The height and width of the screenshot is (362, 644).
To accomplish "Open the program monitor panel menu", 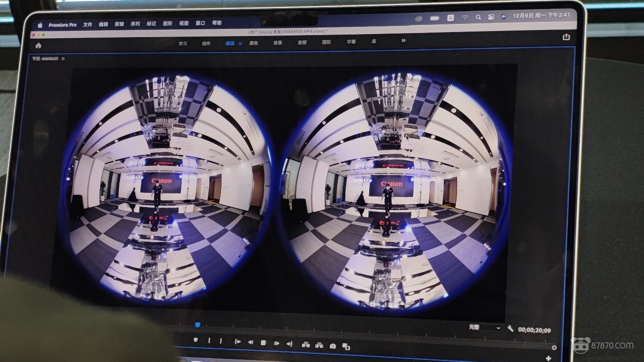I will [x=63, y=59].
